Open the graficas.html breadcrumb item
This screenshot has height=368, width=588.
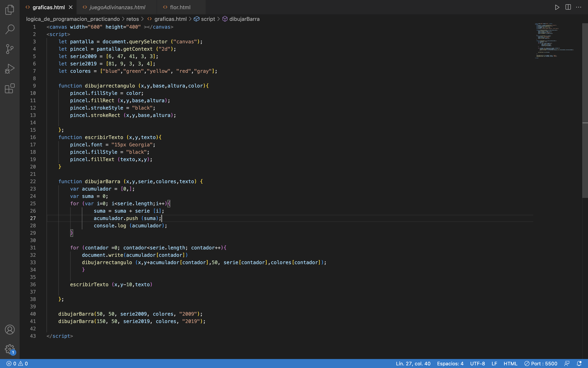point(167,19)
